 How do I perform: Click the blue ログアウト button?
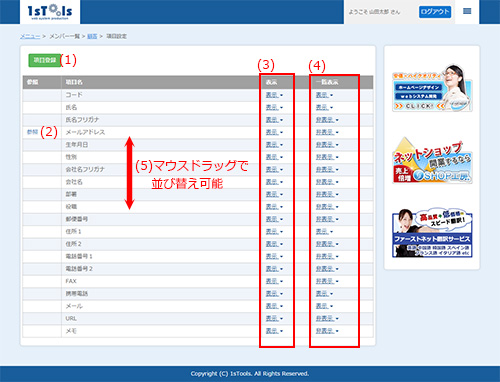(435, 12)
